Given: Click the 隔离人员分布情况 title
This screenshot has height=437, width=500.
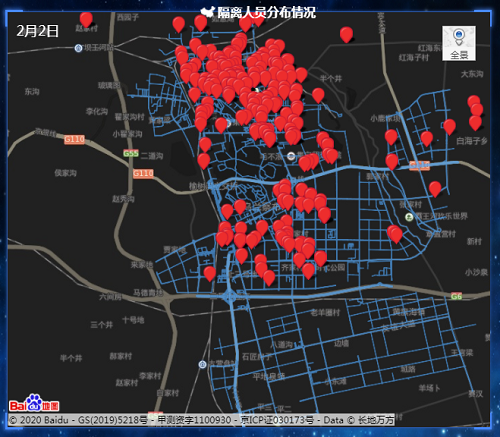Looking at the screenshot, I should pyautogui.click(x=266, y=13).
